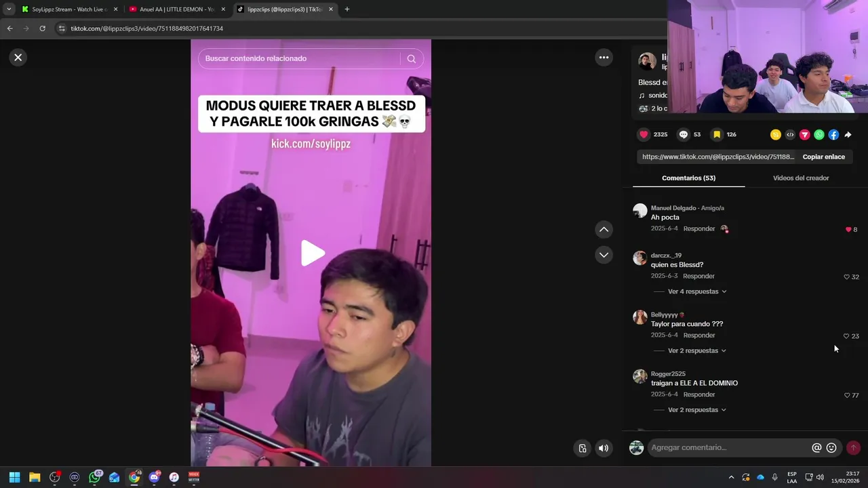Open the three-dots more options menu
Image resolution: width=868 pixels, height=488 pixels.
click(604, 58)
